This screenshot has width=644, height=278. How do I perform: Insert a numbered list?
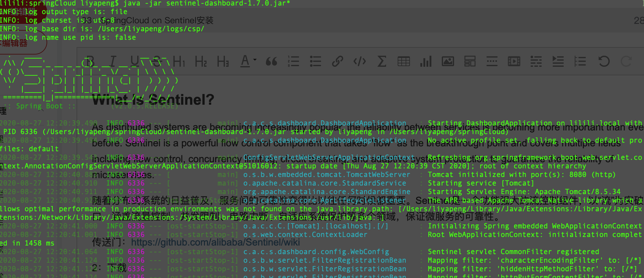294,61
